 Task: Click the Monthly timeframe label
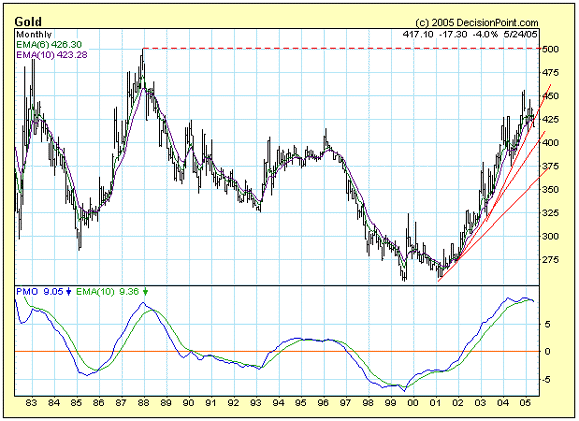(x=34, y=35)
